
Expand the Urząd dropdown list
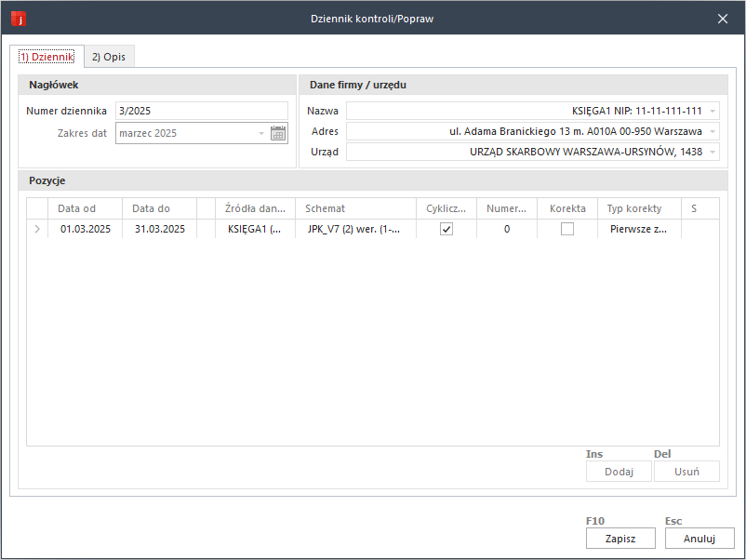(x=713, y=152)
